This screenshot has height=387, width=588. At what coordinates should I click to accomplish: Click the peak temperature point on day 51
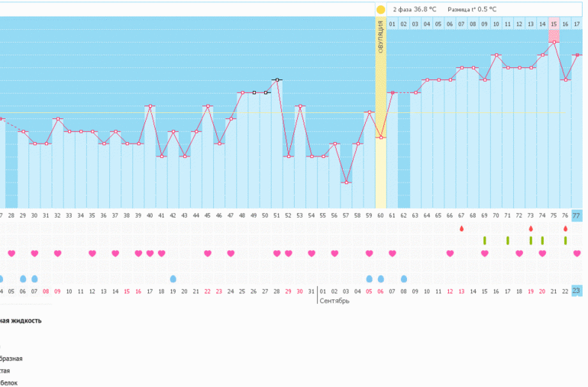point(277,79)
